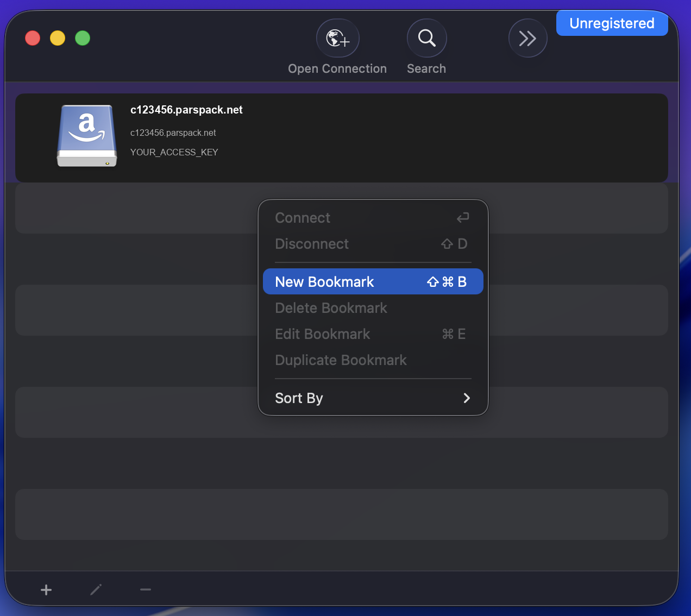Click the Open Connection label
This screenshot has height=616, width=691.
[337, 69]
